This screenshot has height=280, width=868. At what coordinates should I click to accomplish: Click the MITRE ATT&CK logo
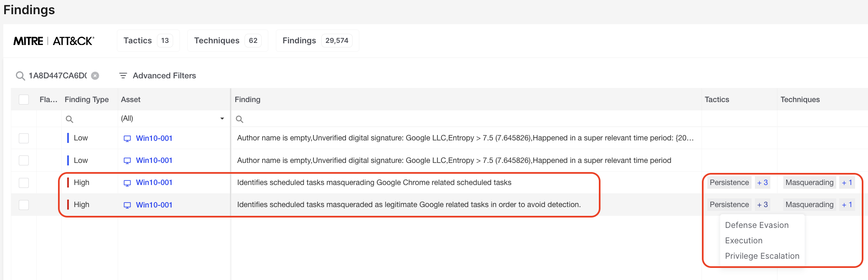pos(54,41)
